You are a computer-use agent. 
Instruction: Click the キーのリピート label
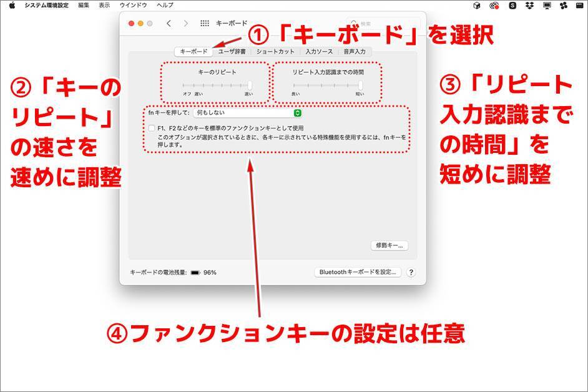[x=217, y=72]
